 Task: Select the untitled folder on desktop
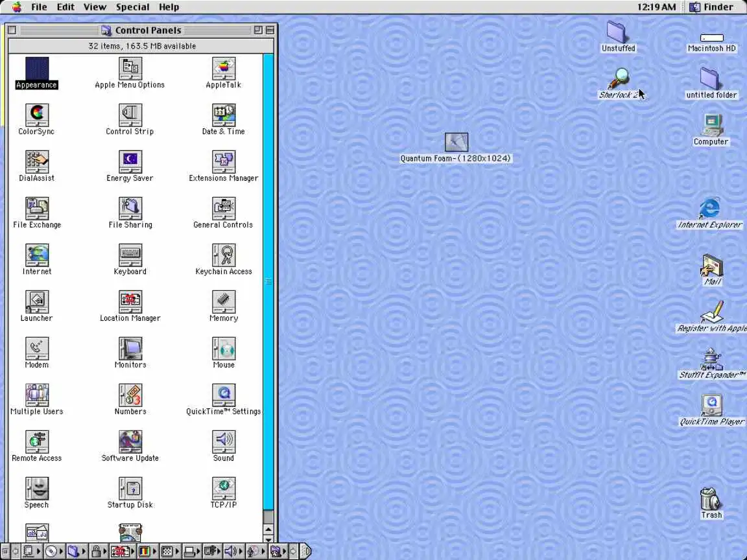pyautogui.click(x=711, y=78)
